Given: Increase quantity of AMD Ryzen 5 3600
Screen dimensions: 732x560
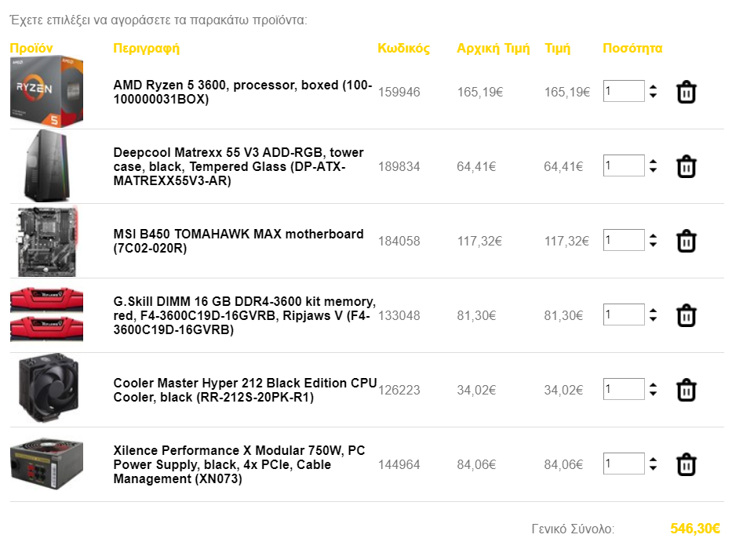Looking at the screenshot, I should 653,87.
